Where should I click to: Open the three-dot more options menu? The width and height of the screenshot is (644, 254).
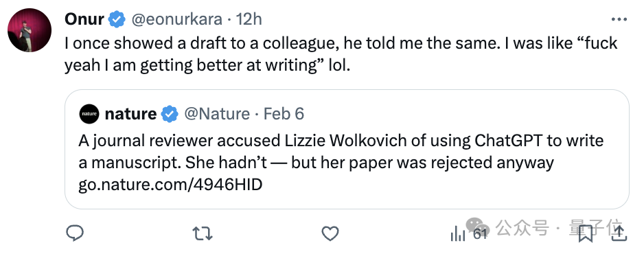[x=619, y=19]
